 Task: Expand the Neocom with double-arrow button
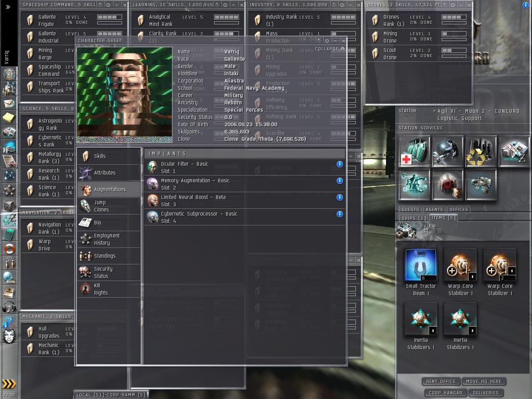(x=8, y=7)
